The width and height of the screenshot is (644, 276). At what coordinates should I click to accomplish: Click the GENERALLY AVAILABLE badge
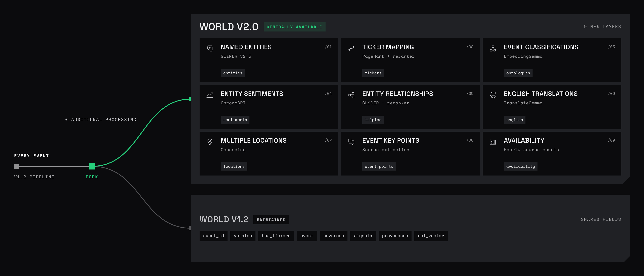pos(294,27)
